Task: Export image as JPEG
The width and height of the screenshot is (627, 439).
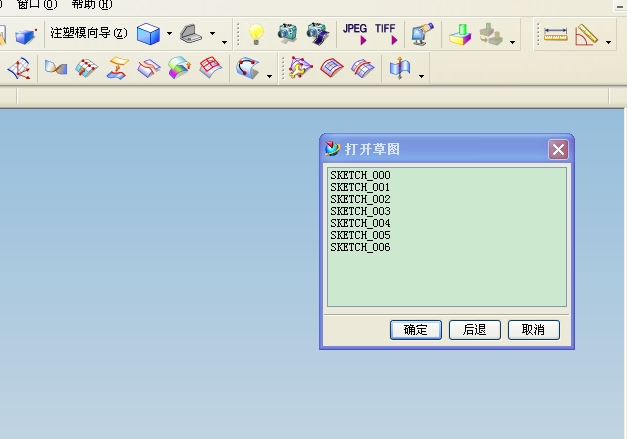Action: point(355,34)
